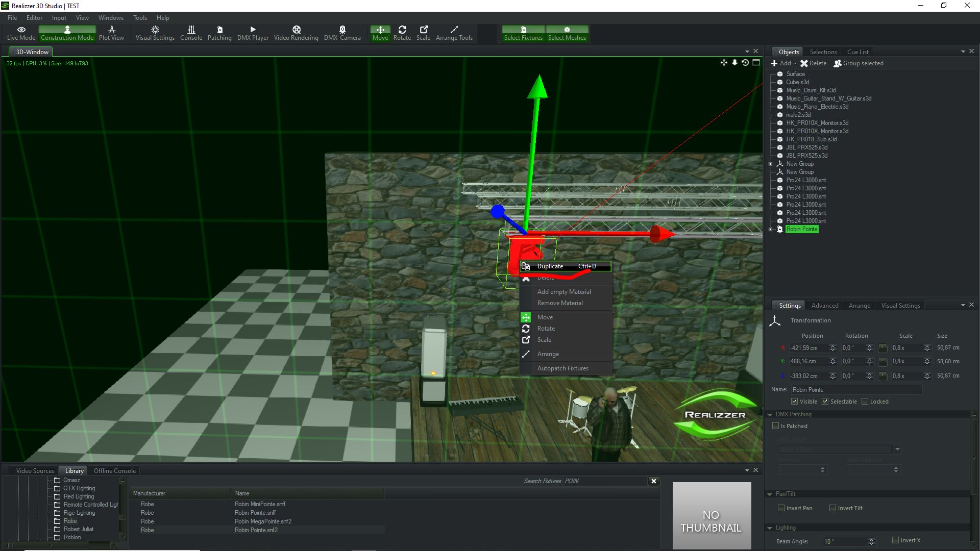
Task: Enable the Locked checkbox
Action: 865,402
